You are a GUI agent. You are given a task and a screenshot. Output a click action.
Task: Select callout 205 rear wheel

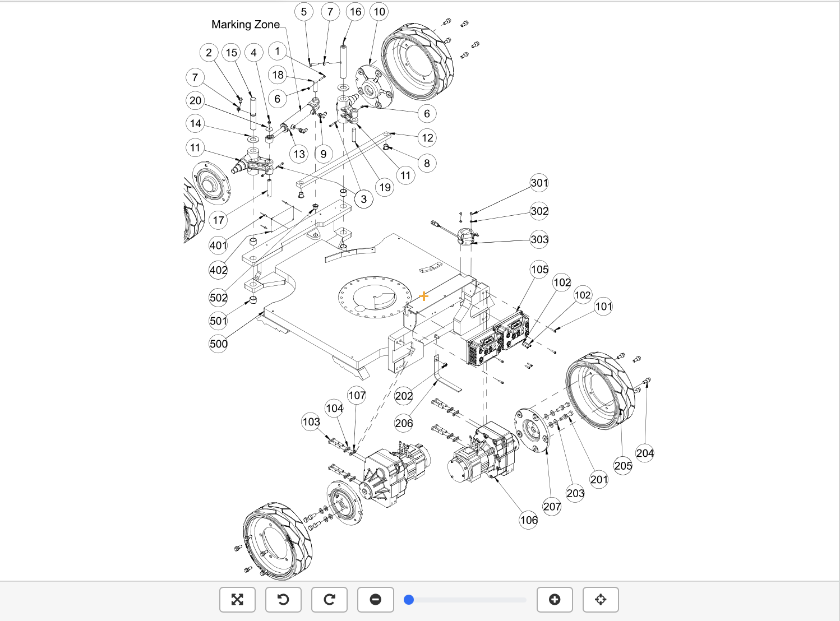tap(623, 466)
